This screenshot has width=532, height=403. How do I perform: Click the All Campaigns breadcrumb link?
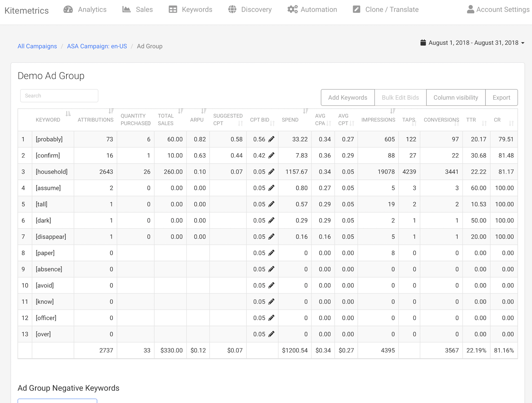(37, 46)
